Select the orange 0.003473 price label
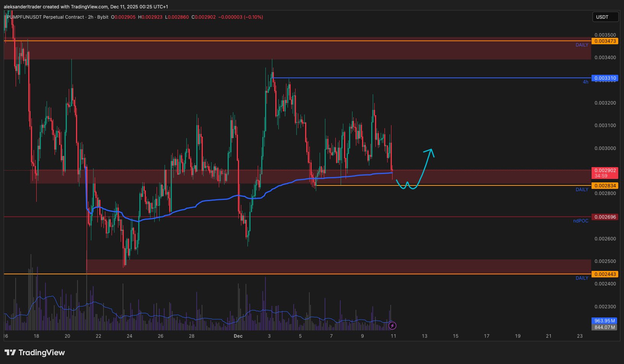The image size is (624, 364). [605, 41]
